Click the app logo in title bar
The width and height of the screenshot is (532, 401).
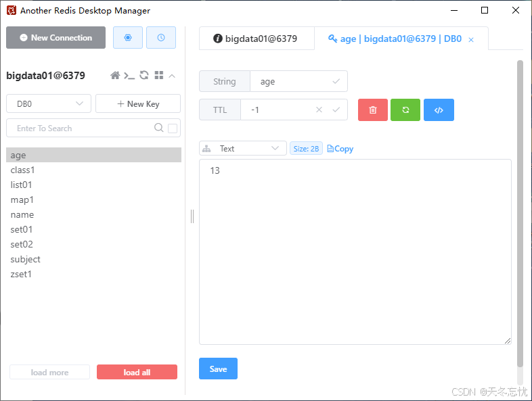[12, 11]
